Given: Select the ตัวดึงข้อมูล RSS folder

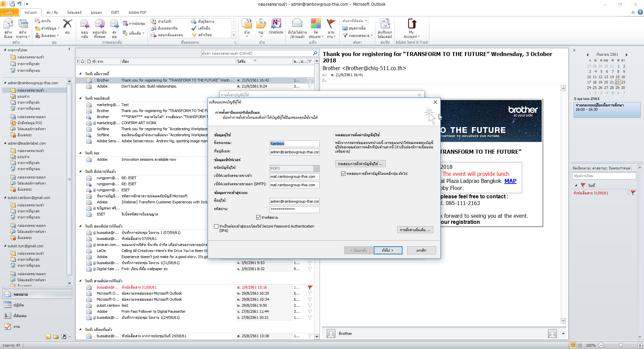Looking at the screenshot, I should [x=30, y=123].
